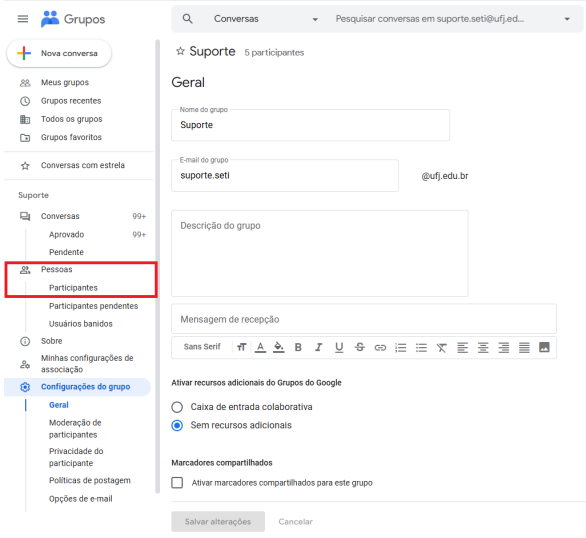The width and height of the screenshot is (586, 538).
Task: Open the Sans Serif font dropdown
Action: coord(202,347)
